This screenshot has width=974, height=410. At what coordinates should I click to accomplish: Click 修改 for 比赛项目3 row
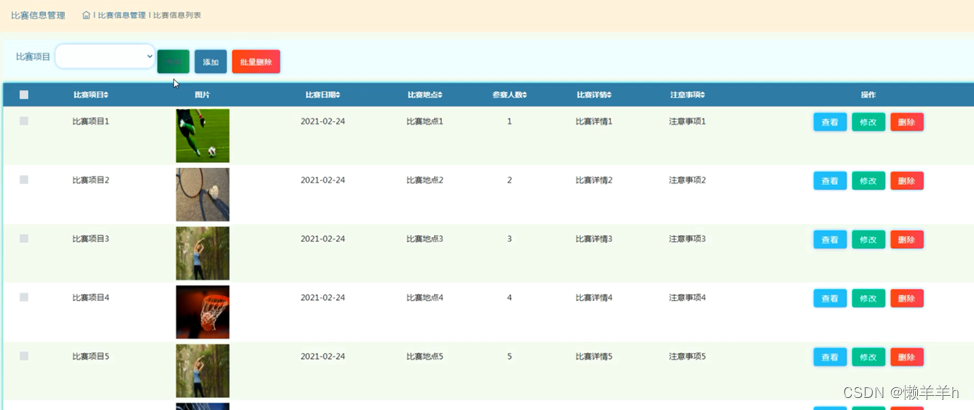coord(868,240)
